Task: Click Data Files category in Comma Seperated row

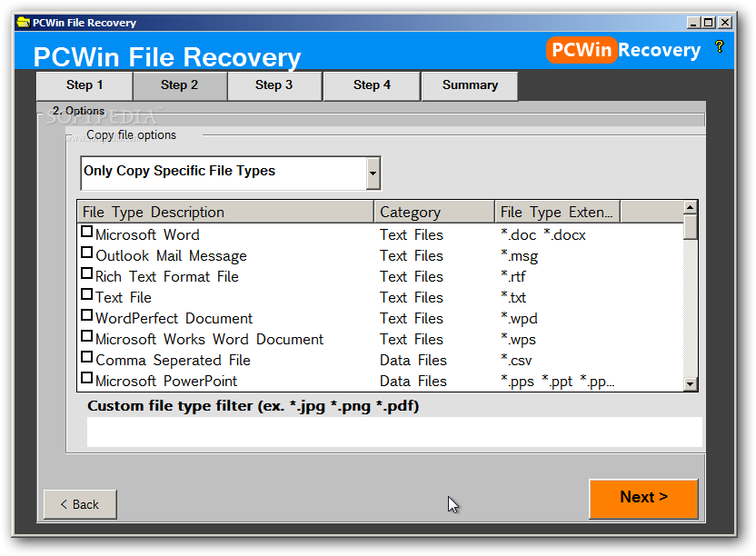Action: [x=413, y=360]
